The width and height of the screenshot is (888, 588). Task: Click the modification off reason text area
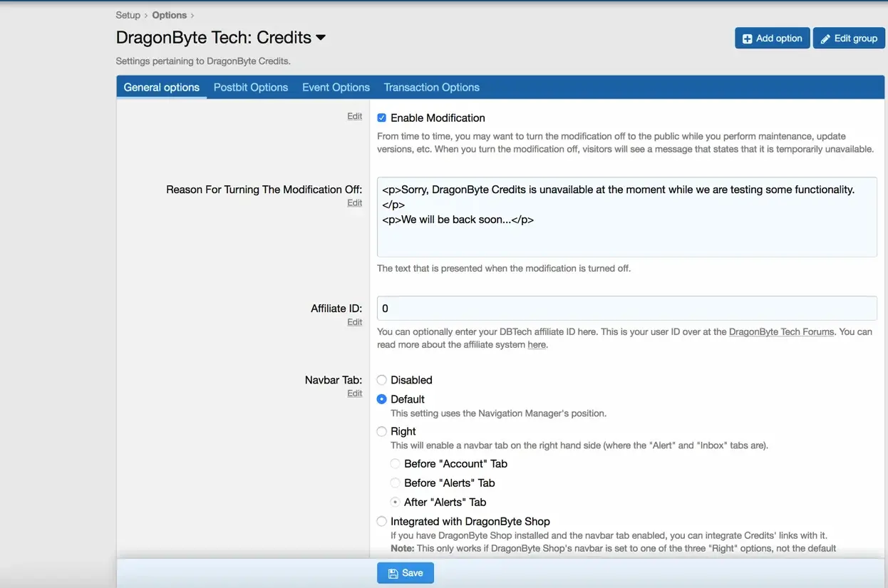pyautogui.click(x=626, y=217)
